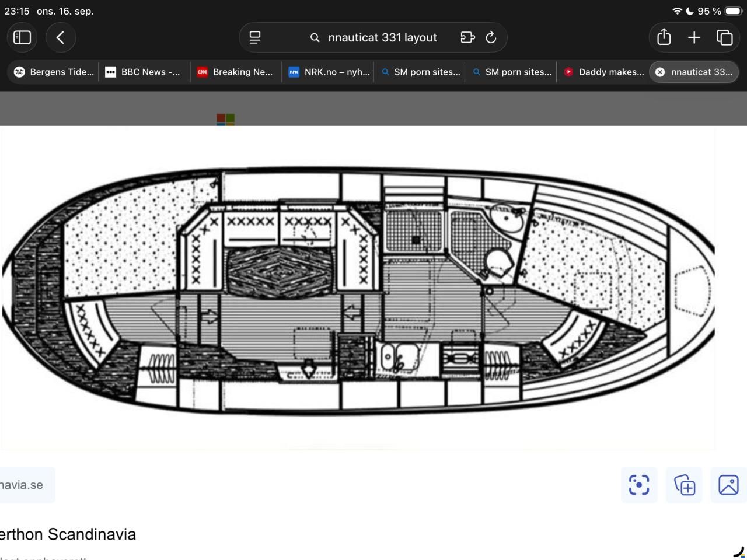Save image to a collection
Image resolution: width=747 pixels, height=560 pixels.
[x=684, y=485]
